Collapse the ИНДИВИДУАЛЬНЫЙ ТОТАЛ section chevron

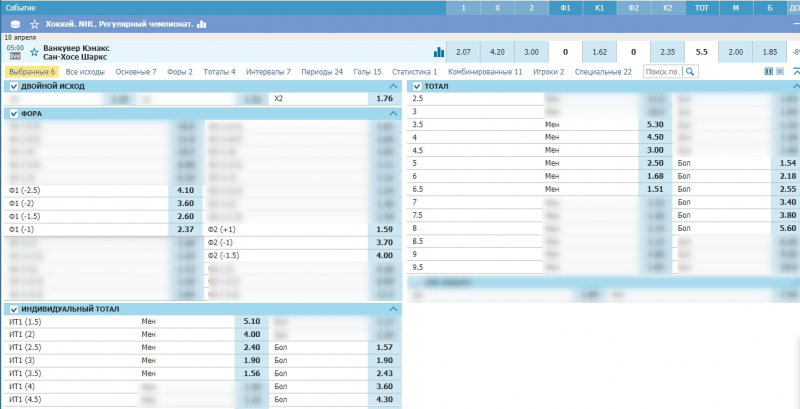(x=395, y=309)
